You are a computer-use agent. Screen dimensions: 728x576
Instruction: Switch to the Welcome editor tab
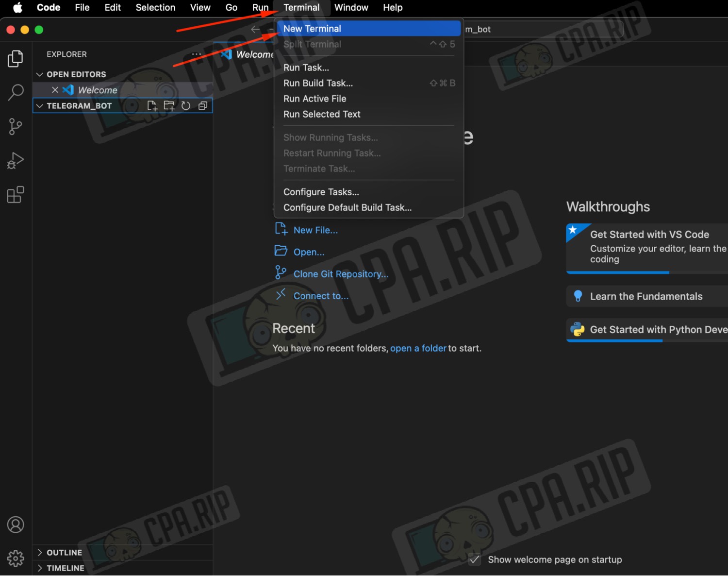(245, 54)
